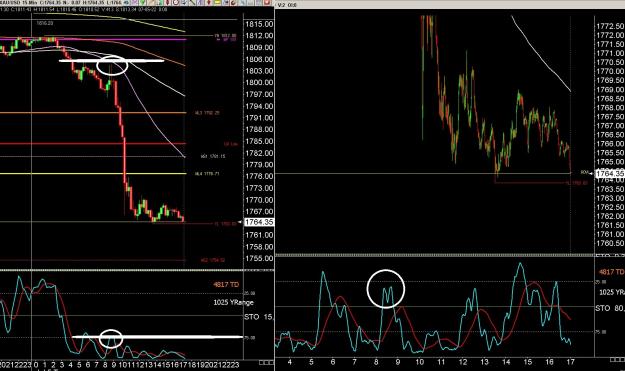Click hour 4 on the left chart time axis
Viewport: 625px width, 371px height.
click(x=71, y=364)
